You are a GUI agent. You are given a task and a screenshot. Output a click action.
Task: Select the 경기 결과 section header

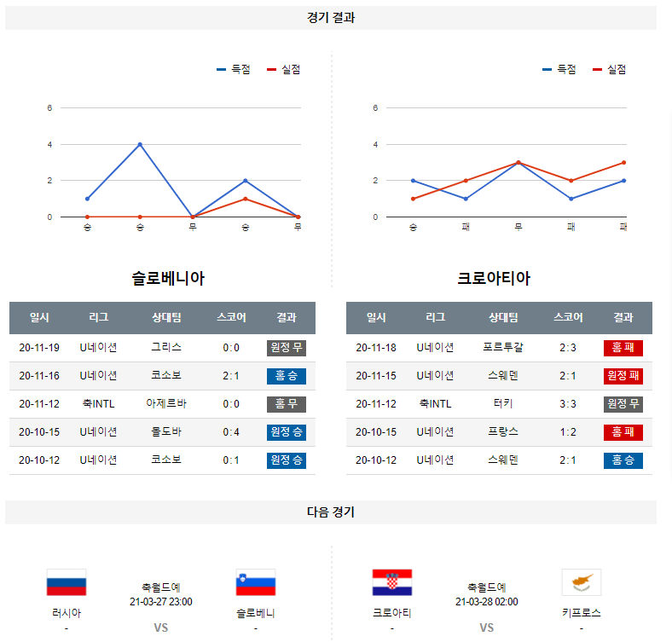(x=331, y=18)
